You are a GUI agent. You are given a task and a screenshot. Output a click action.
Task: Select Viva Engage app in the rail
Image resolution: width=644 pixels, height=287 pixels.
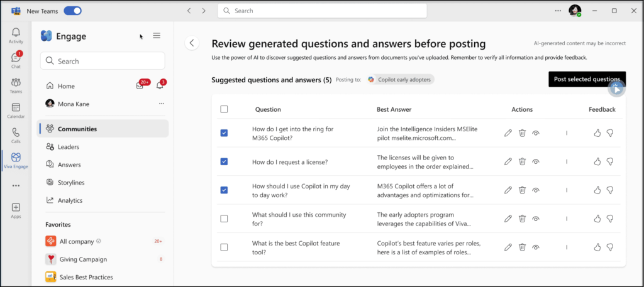(16, 160)
